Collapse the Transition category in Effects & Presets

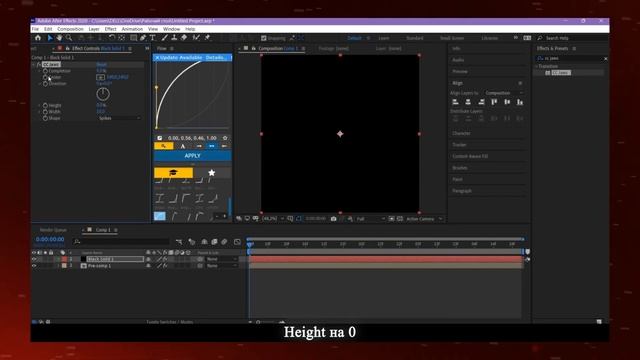click(536, 66)
